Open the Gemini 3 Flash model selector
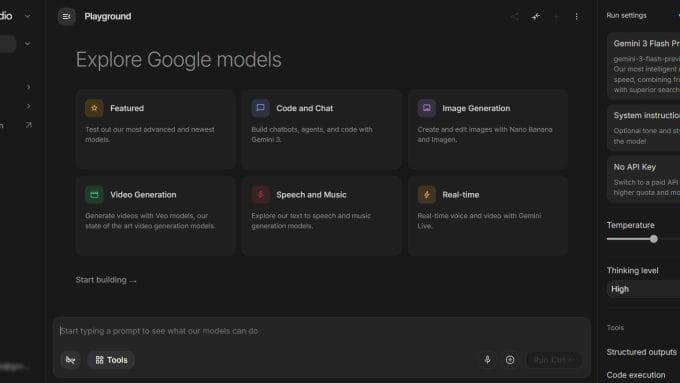The image size is (680, 383). (x=643, y=65)
